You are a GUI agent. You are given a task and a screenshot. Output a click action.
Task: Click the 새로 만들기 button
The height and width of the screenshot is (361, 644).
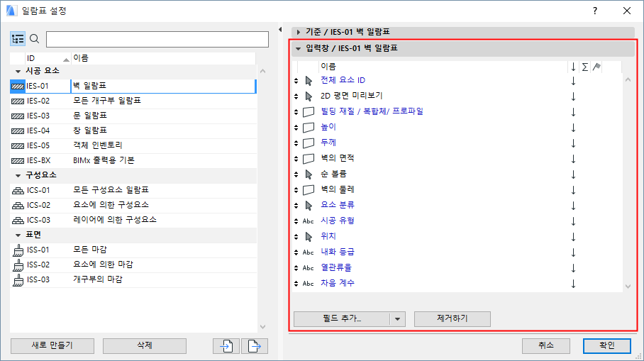point(52,346)
